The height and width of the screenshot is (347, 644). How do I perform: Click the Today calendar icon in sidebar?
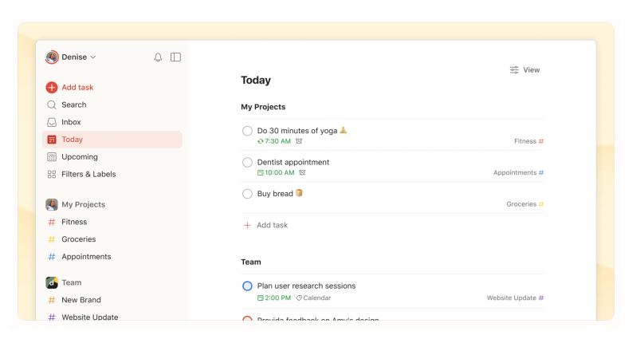pyautogui.click(x=52, y=140)
